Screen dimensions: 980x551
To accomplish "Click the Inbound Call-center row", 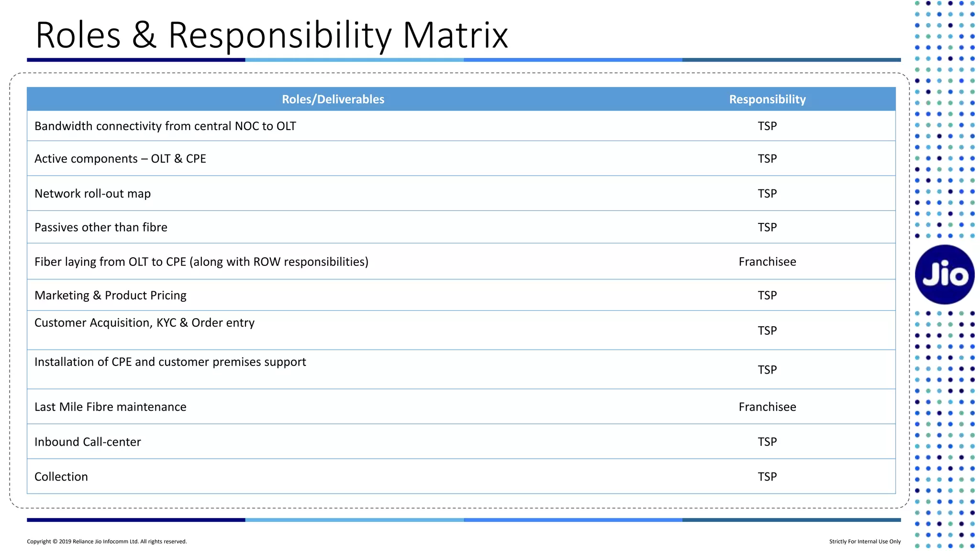I will [x=88, y=442].
